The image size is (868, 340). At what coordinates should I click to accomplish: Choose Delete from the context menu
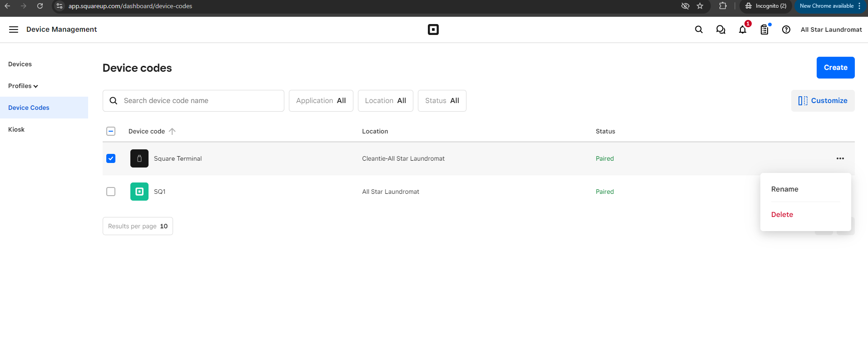[782, 215]
